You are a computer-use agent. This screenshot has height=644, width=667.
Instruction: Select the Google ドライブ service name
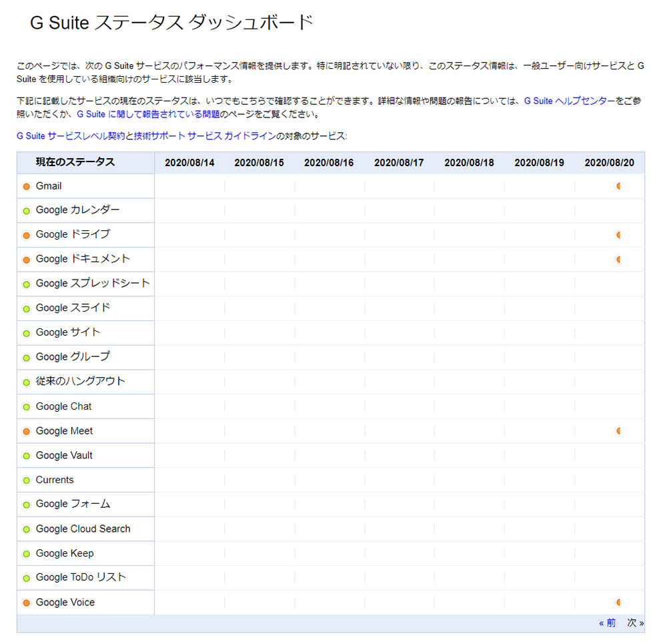click(73, 234)
